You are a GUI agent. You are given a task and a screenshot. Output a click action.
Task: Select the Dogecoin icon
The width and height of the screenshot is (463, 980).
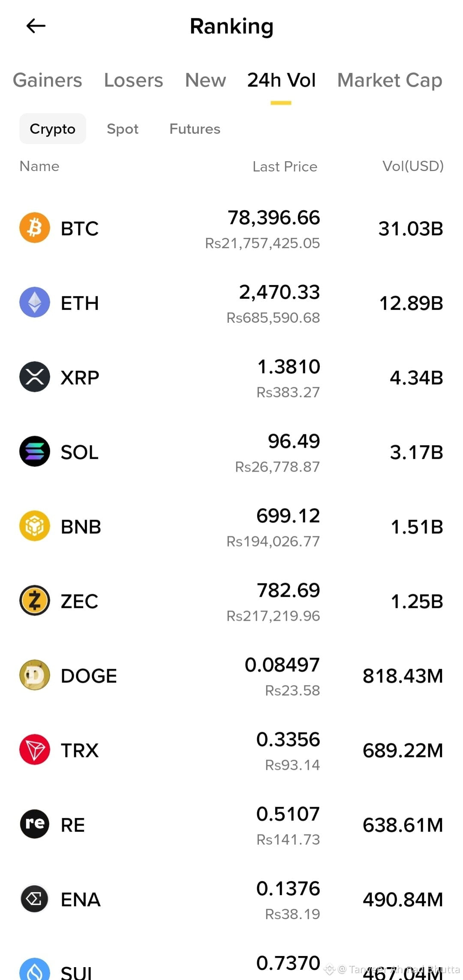click(35, 675)
